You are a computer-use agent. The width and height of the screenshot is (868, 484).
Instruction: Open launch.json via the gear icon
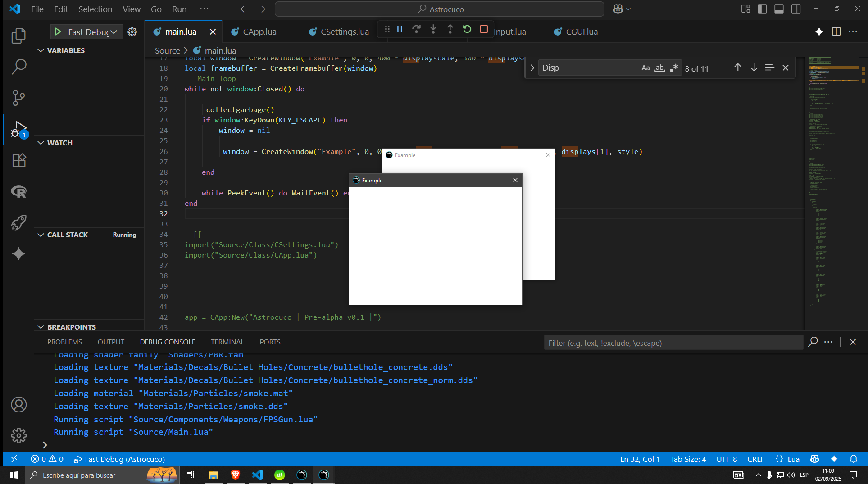(x=132, y=32)
